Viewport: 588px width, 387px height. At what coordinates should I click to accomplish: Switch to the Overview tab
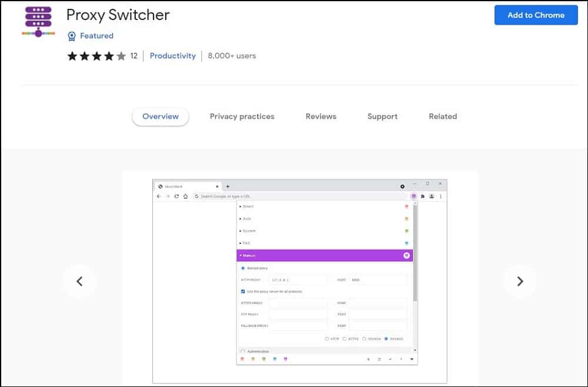[x=161, y=116]
